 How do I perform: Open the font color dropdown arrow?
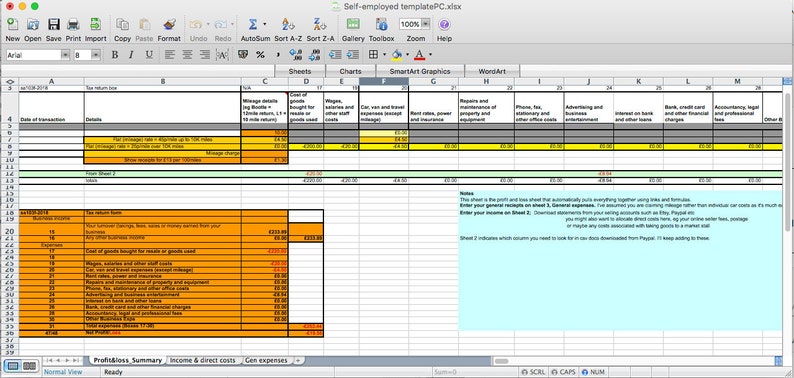[430, 55]
